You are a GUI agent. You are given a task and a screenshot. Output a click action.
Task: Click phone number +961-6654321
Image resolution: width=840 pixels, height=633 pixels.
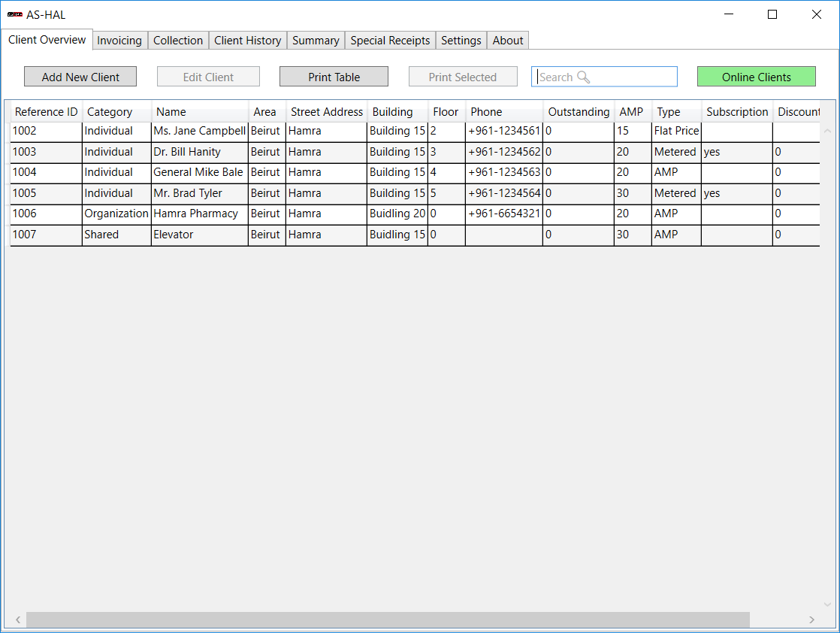(x=504, y=214)
